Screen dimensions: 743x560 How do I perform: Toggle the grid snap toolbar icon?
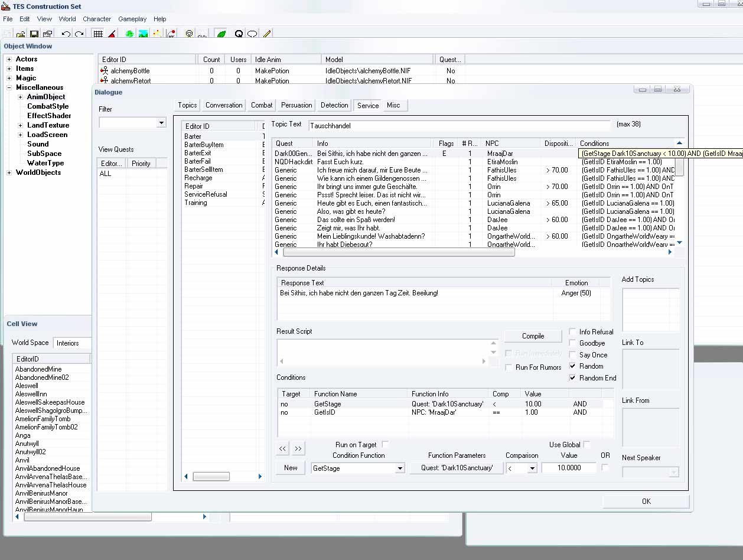click(x=98, y=34)
